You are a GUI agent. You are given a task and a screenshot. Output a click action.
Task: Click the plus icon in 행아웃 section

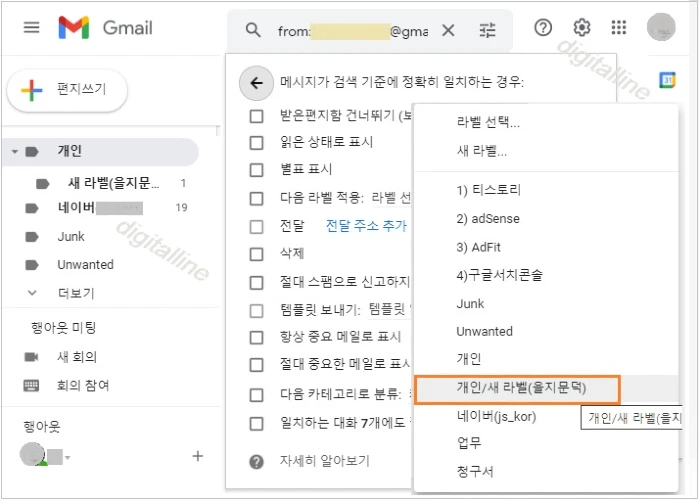click(x=197, y=456)
